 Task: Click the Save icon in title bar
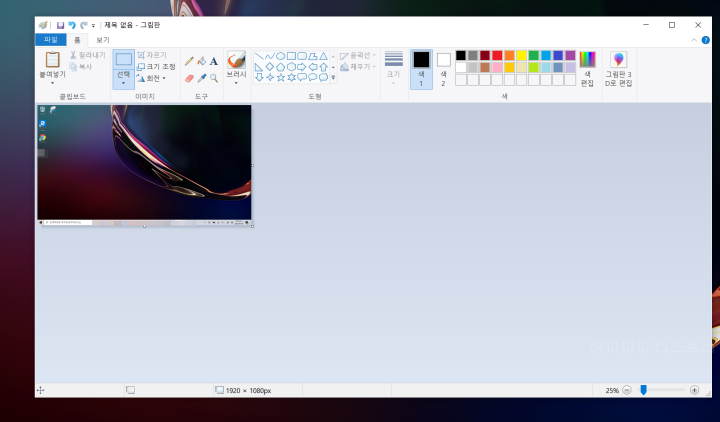pos(60,25)
